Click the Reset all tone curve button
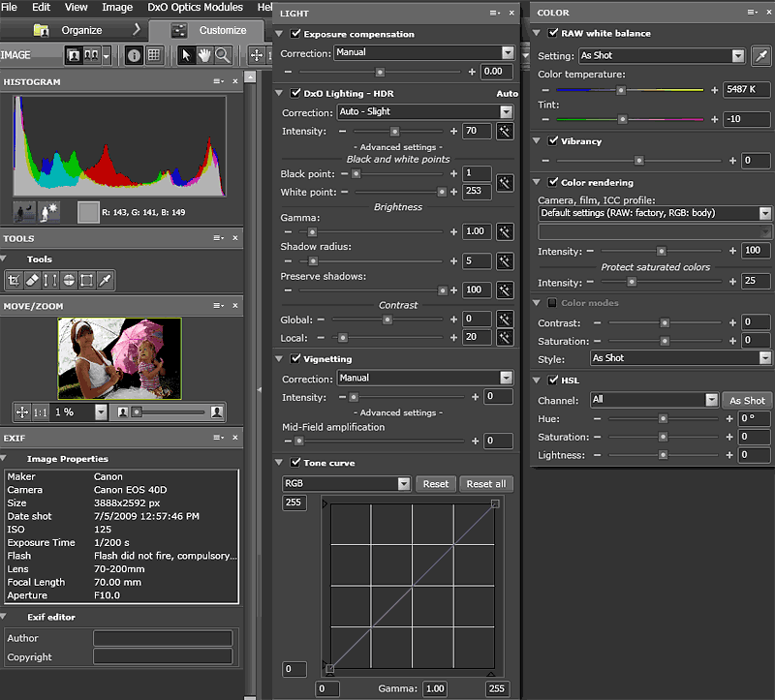The height and width of the screenshot is (700, 775). pyautogui.click(x=486, y=484)
